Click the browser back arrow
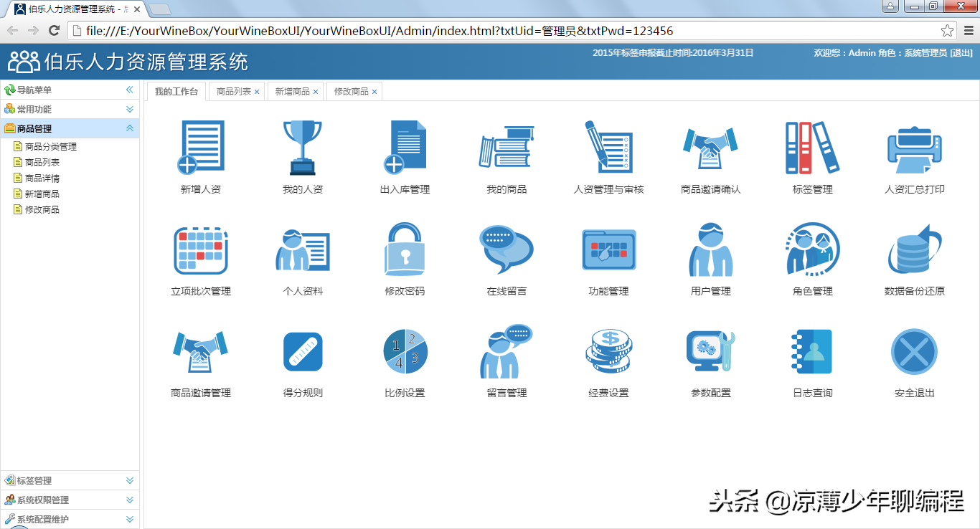Screen dimensions: 980x529 tap(13, 30)
